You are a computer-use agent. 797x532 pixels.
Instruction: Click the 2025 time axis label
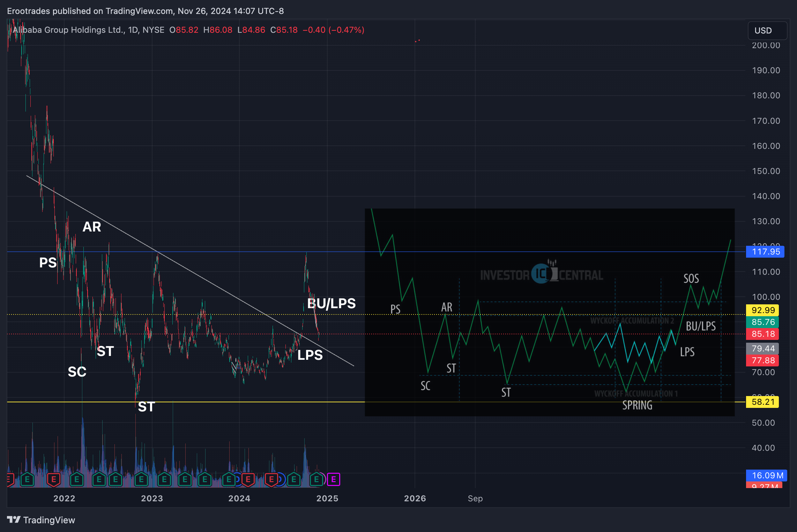click(x=327, y=498)
